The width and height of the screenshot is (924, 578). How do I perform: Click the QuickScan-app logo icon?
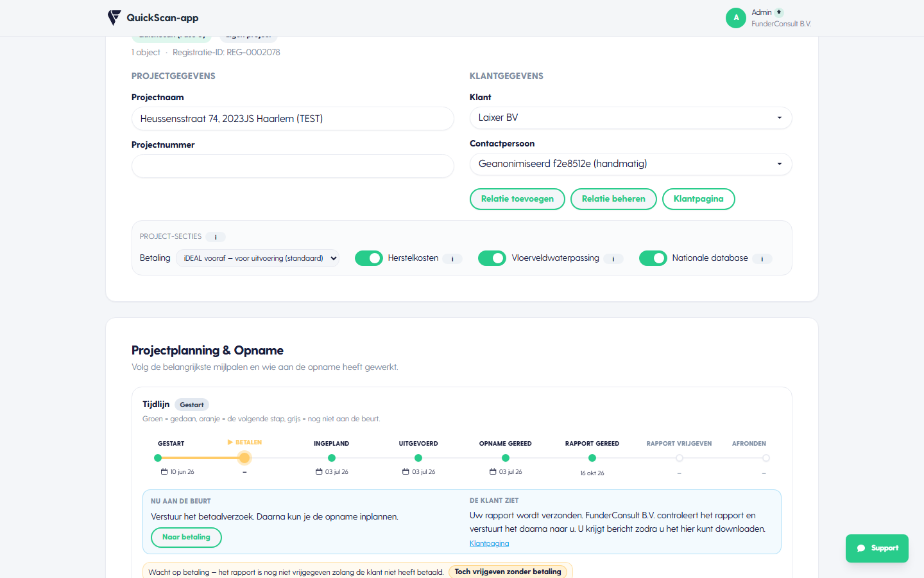tap(114, 17)
